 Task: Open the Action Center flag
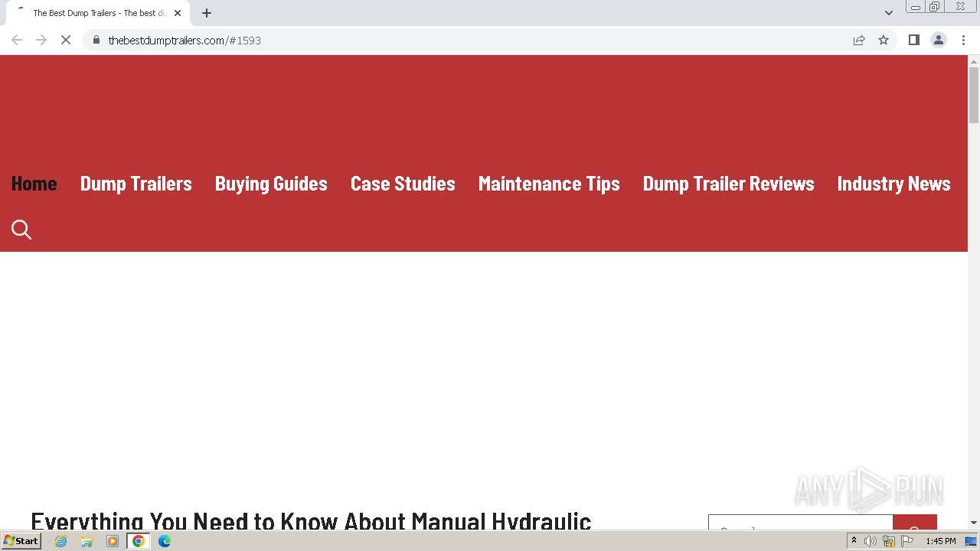point(907,541)
